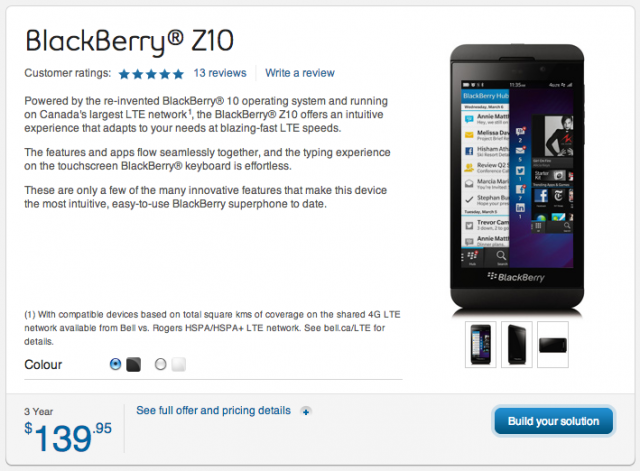The width and height of the screenshot is (640, 471).
Task: Click the black colour swatch
Action: coord(133,364)
